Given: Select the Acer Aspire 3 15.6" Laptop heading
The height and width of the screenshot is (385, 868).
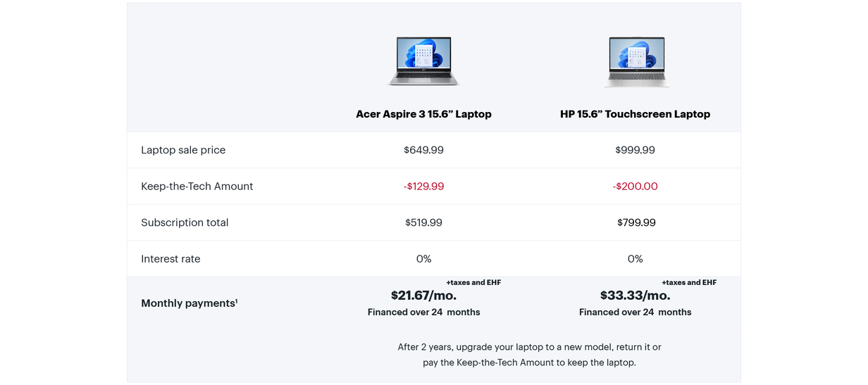Looking at the screenshot, I should pos(423,114).
